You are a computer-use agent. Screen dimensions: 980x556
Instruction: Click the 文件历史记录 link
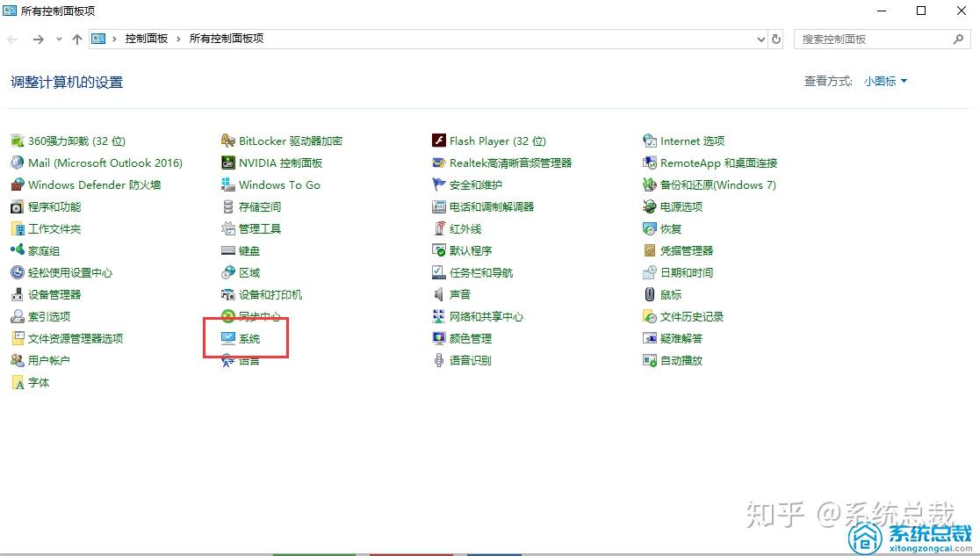click(x=692, y=316)
